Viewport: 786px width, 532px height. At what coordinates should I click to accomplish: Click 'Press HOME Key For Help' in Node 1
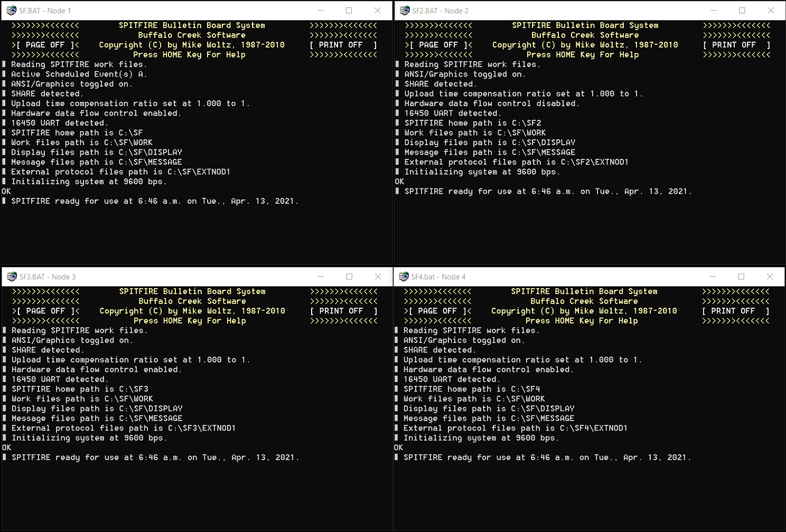point(189,55)
